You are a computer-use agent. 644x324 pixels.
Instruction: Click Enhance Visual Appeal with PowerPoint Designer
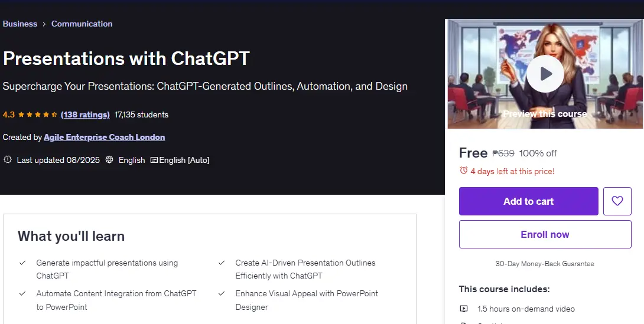tap(307, 300)
